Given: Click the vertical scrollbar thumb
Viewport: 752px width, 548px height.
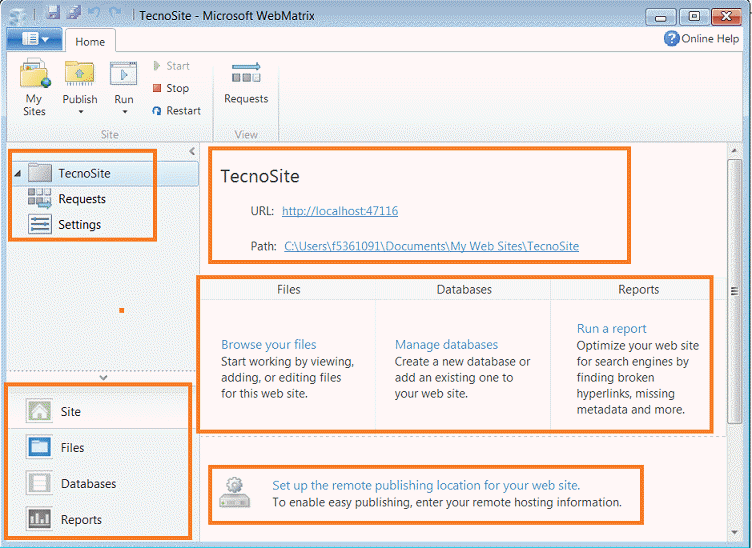Looking at the screenshot, I should coord(734,291).
